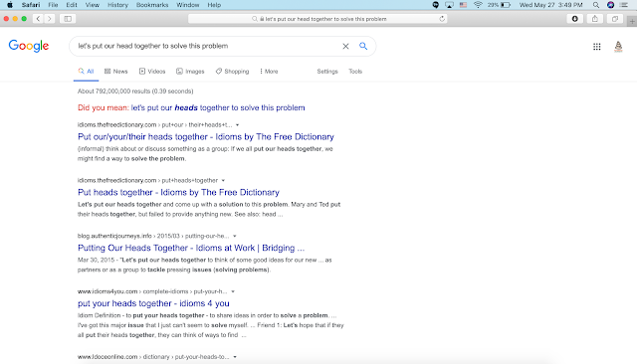Click the US flag input source icon
Viewport: 637px width, 364px height.
[463, 5]
